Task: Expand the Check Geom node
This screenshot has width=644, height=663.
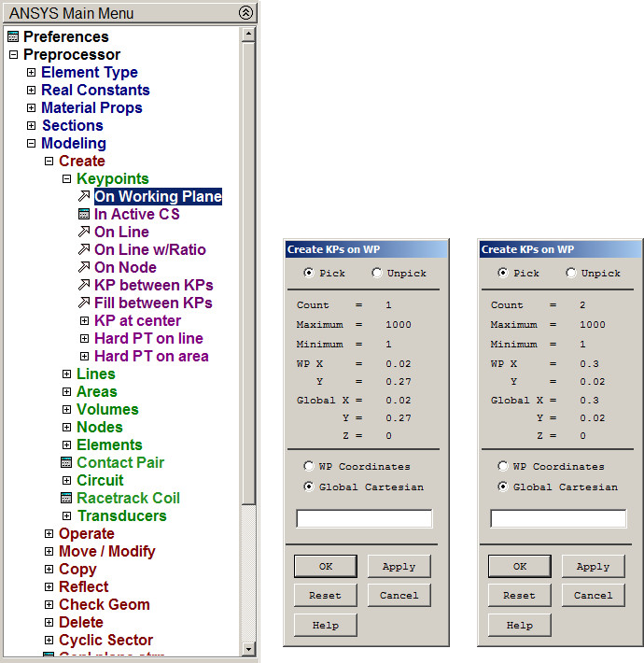Action: 49,605
